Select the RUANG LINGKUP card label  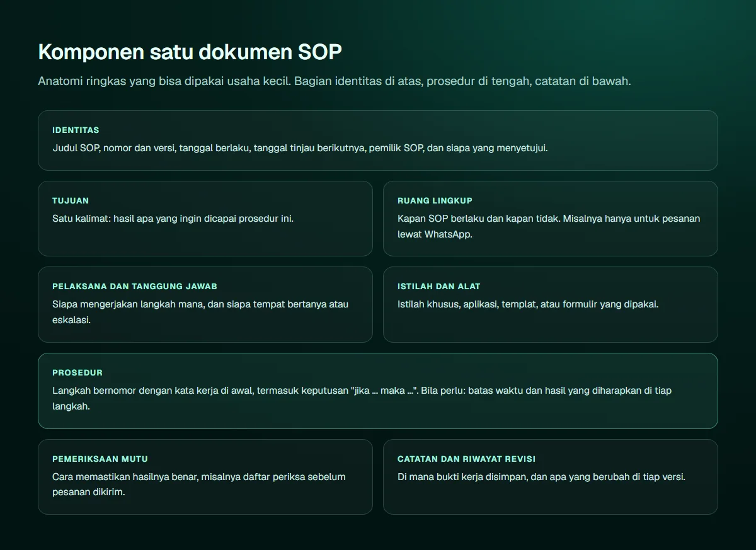[x=435, y=200]
